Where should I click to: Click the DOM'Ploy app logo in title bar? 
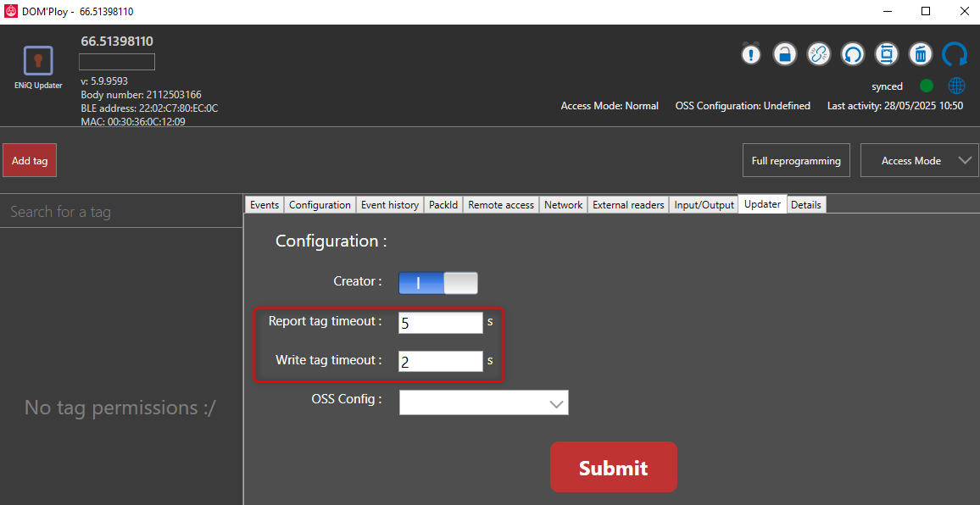(9, 11)
